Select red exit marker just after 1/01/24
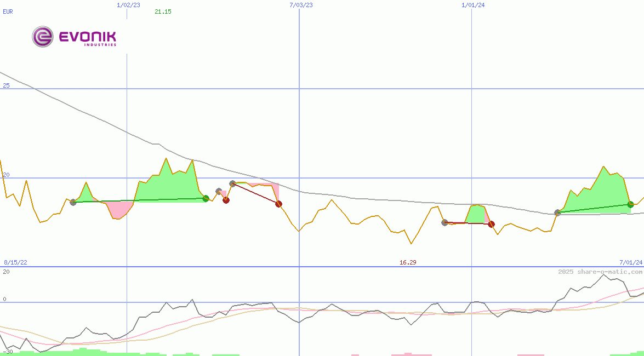Image resolution: width=644 pixels, height=356 pixels. (491, 224)
